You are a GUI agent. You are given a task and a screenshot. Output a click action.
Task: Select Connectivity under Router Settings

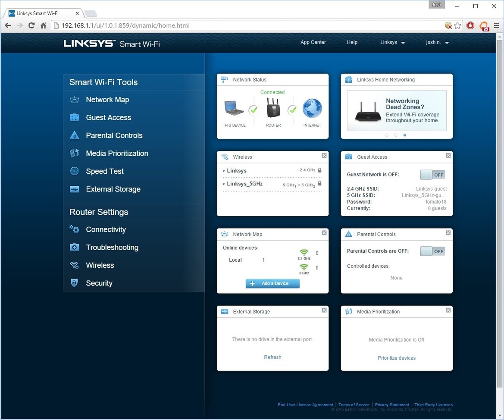click(106, 229)
